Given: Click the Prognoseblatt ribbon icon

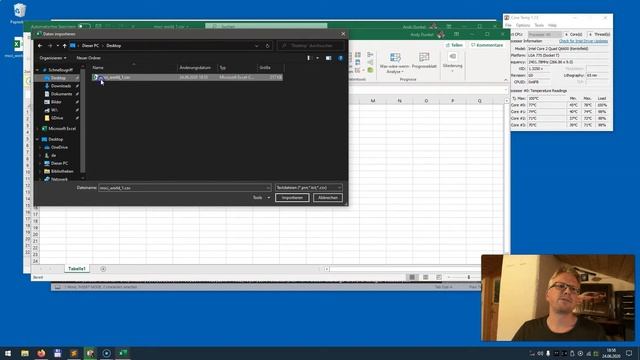Looking at the screenshot, I should pyautogui.click(x=424, y=61).
